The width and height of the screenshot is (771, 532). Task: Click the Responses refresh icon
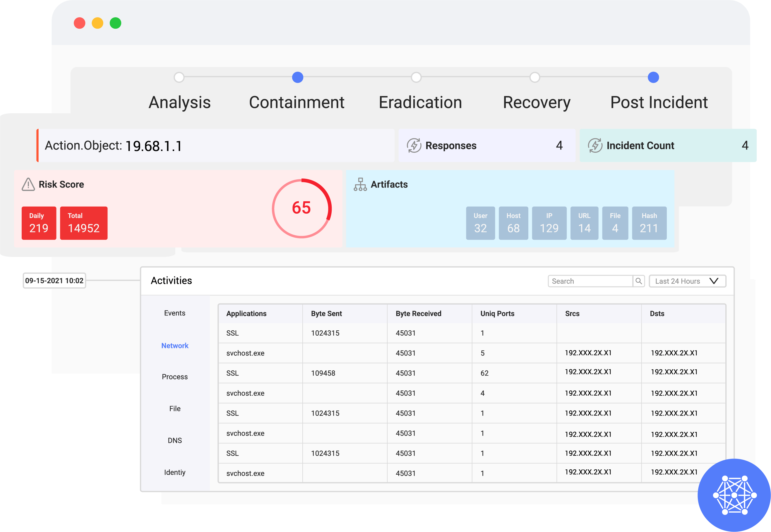414,145
